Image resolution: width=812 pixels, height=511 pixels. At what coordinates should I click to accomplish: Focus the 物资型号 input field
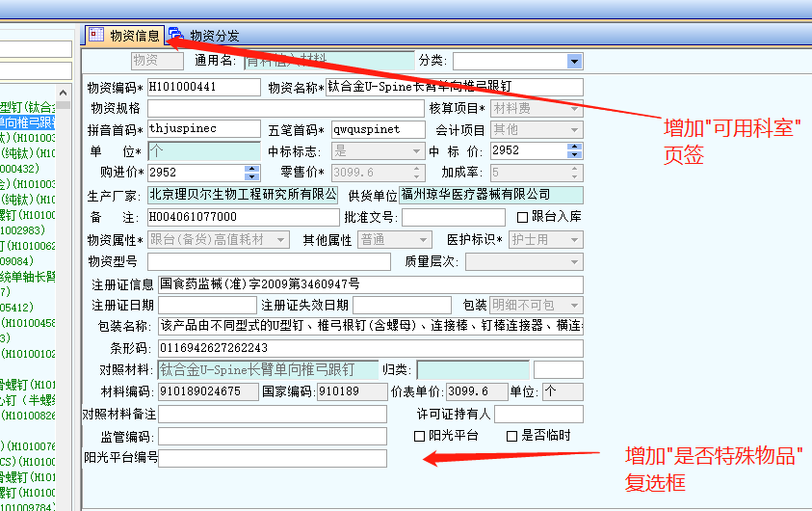pyautogui.click(x=269, y=261)
